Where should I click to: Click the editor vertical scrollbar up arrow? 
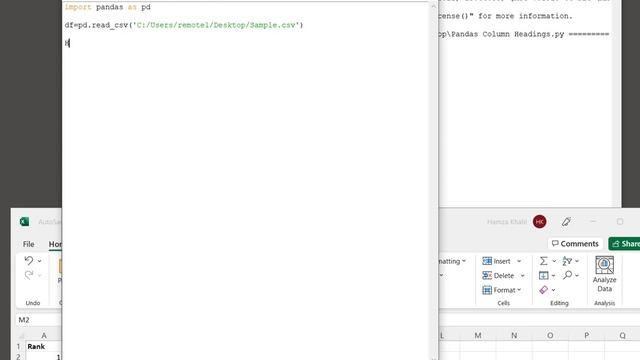point(433,6)
